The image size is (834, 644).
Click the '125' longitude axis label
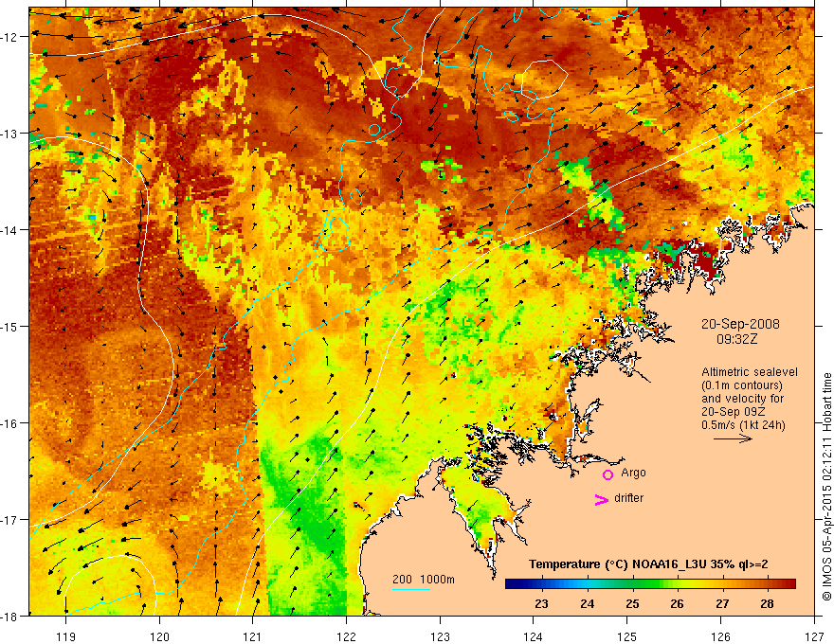pyautogui.click(x=627, y=636)
